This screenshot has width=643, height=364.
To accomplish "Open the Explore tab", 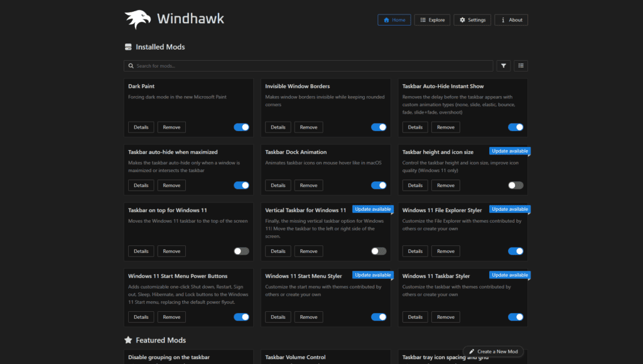I will point(432,19).
